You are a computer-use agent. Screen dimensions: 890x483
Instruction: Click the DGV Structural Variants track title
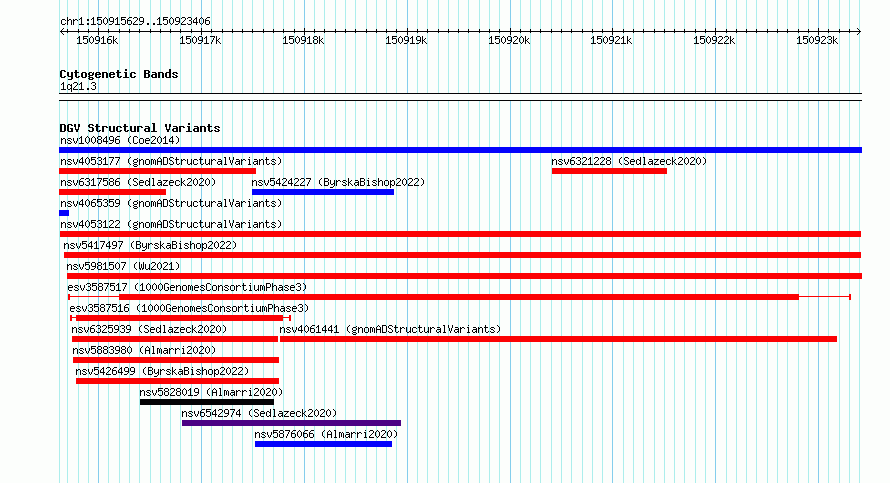[x=140, y=128]
